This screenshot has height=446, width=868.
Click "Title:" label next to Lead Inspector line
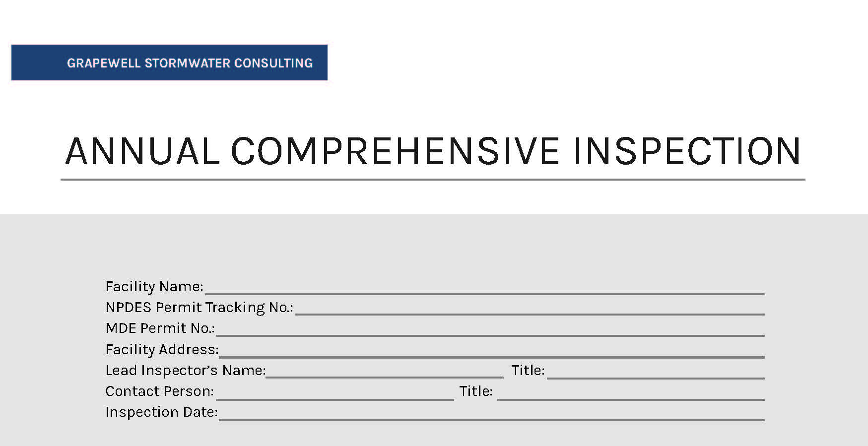[528, 371]
